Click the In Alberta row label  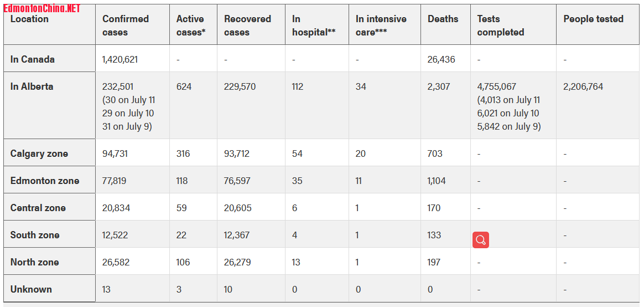(x=32, y=86)
